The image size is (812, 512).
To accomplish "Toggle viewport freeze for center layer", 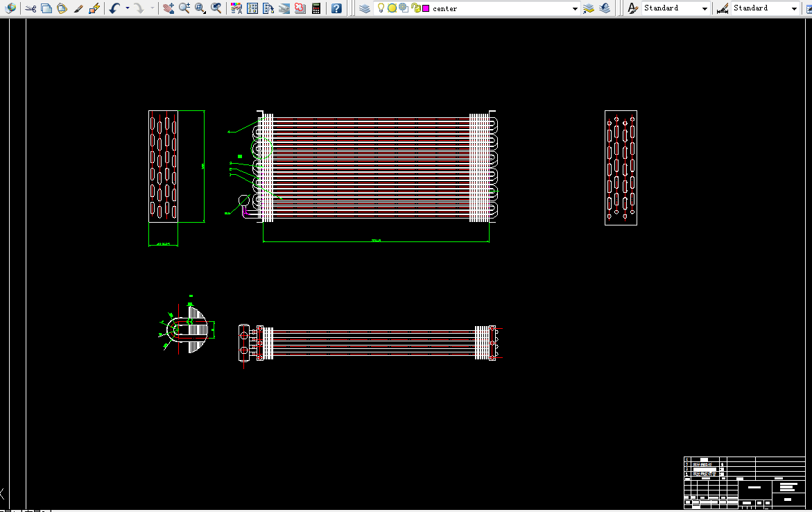I will click(x=404, y=8).
